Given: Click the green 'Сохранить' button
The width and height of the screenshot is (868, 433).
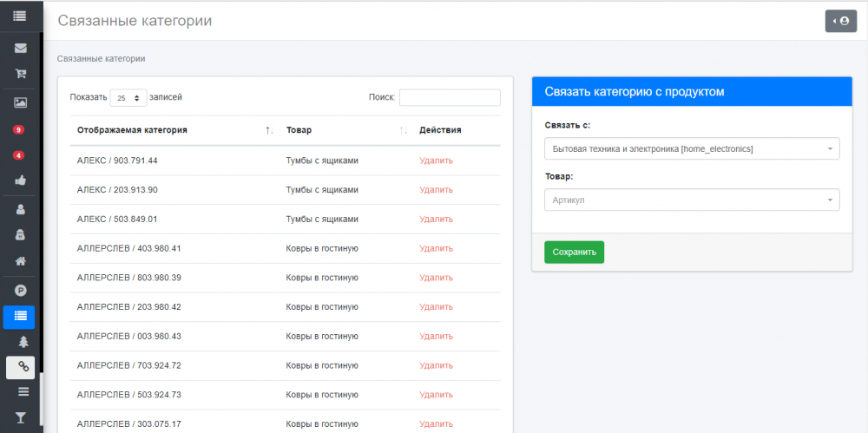Looking at the screenshot, I should [x=574, y=253].
